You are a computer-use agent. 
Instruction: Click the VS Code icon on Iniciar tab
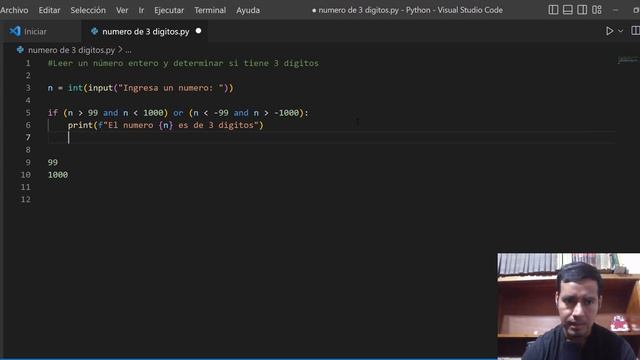[x=15, y=31]
